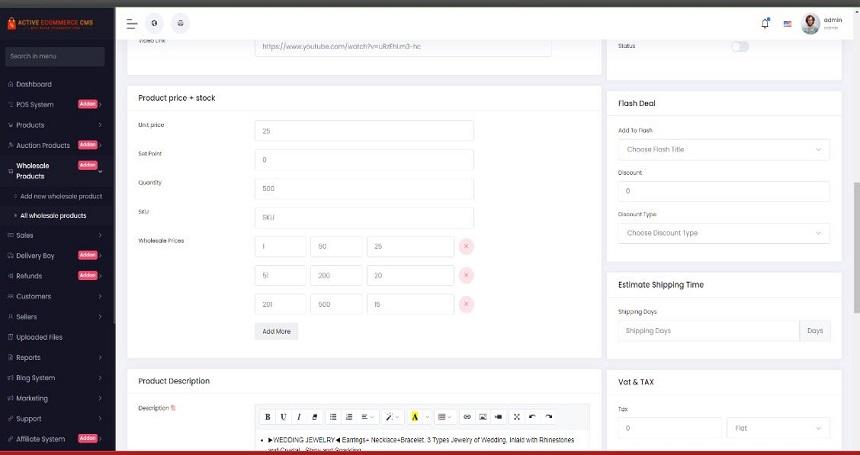Remove the 51–200 wholesale price row

tap(466, 275)
